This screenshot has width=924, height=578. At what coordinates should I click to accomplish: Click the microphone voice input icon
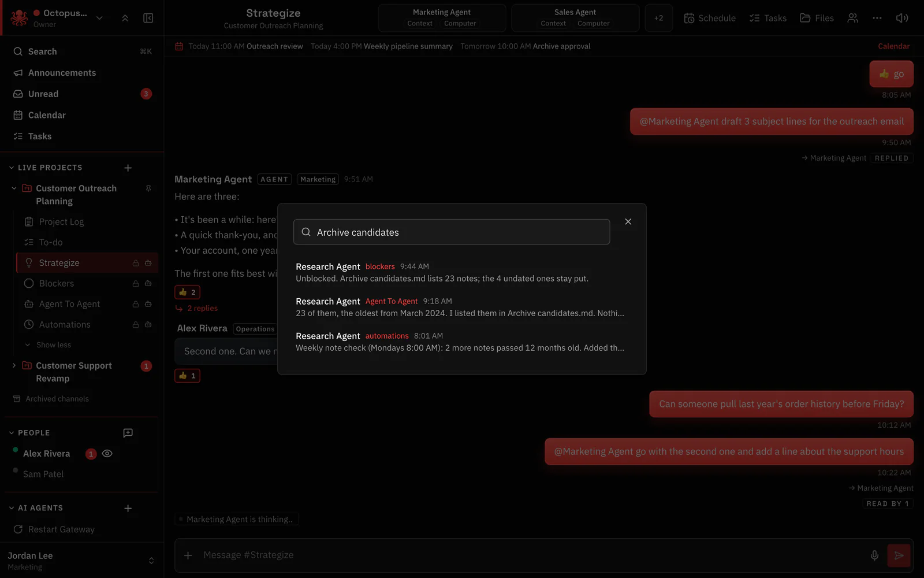[x=874, y=555]
